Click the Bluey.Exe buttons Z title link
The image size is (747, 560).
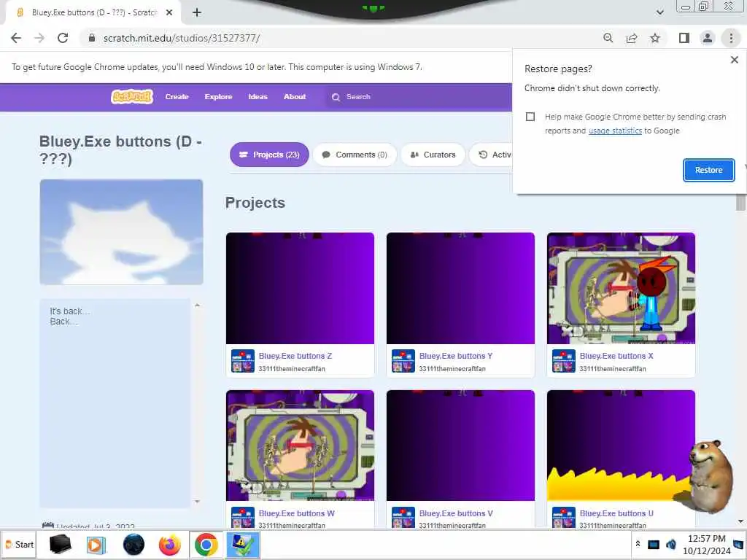pos(295,356)
